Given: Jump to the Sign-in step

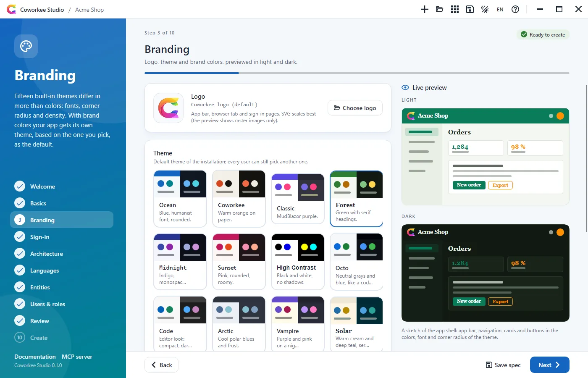Looking at the screenshot, I should (x=62, y=237).
